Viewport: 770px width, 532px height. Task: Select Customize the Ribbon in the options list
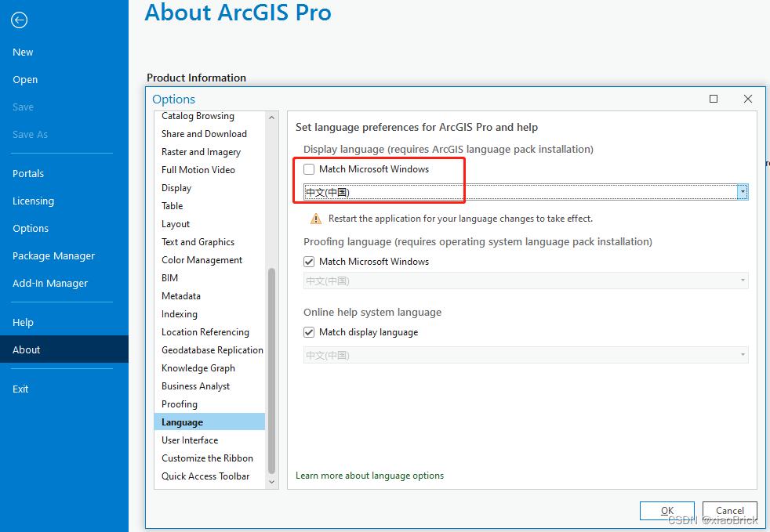coord(206,458)
